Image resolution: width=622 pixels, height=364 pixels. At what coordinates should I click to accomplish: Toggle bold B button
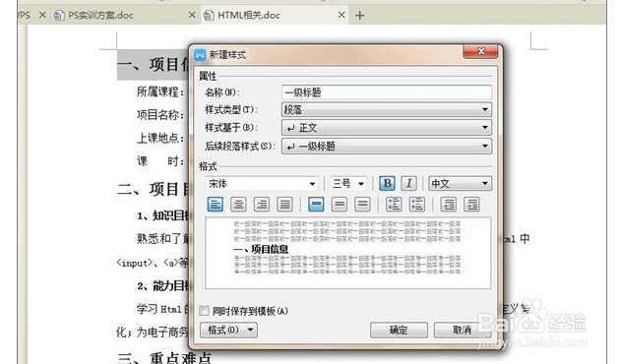[387, 183]
